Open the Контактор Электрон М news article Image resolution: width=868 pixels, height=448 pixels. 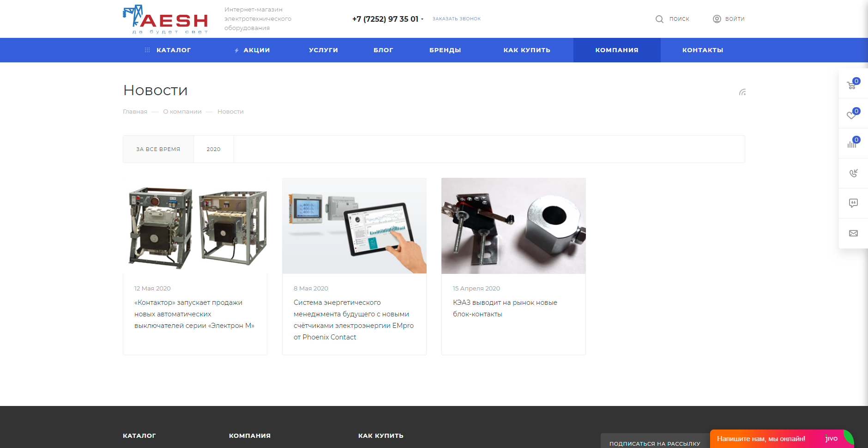(x=194, y=314)
